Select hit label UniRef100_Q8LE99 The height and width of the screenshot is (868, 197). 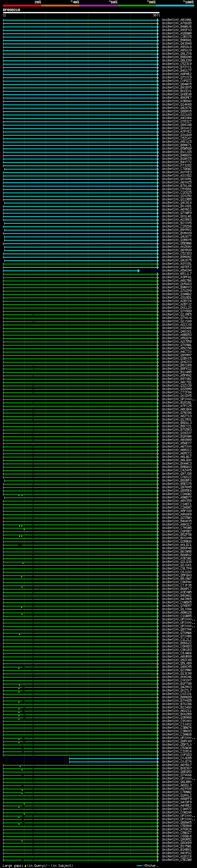tap(177, 61)
